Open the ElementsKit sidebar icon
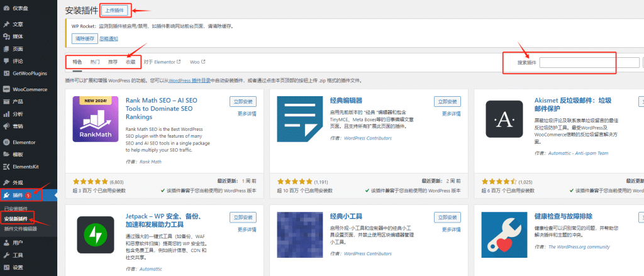This screenshot has width=644, height=276. [x=6, y=167]
